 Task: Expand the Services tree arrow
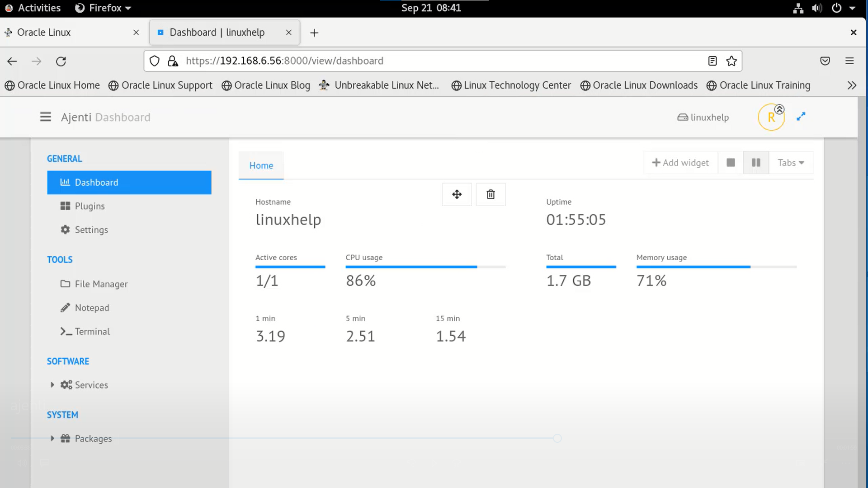tap(52, 385)
